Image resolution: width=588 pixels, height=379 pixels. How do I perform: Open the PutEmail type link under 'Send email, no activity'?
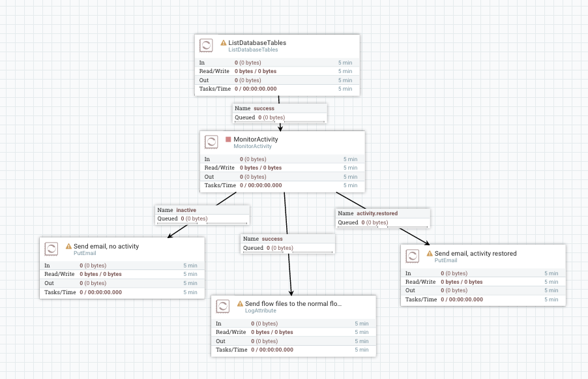point(85,253)
